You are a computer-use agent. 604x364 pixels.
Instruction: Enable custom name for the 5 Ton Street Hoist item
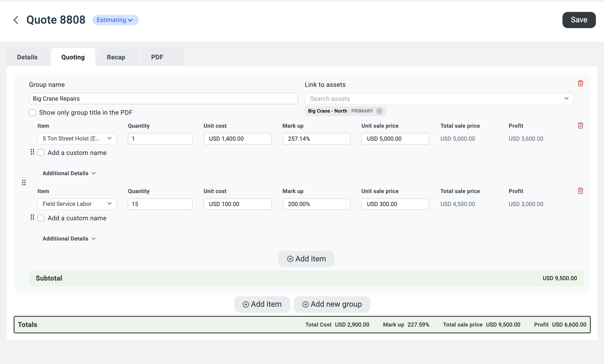point(41,153)
